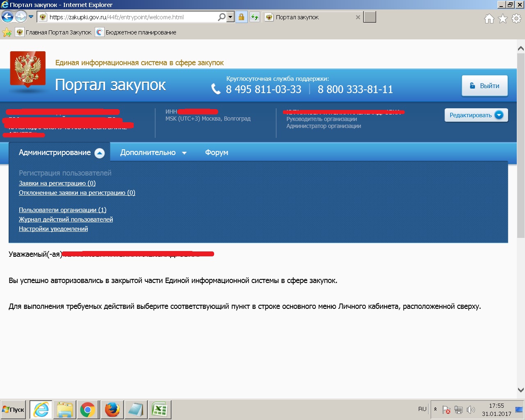Click the volume speaker tray icon
Screen dimensions: 525x420
(471, 410)
